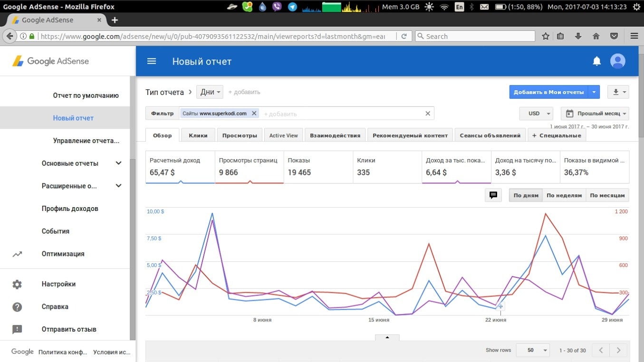Open the Настройки gear settings
The width and height of the screenshot is (644, 362).
pyautogui.click(x=17, y=284)
